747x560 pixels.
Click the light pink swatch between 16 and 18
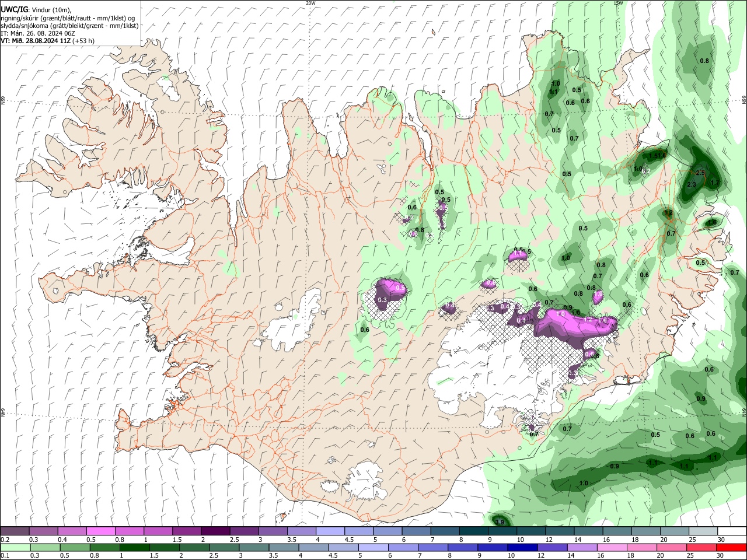(612, 547)
